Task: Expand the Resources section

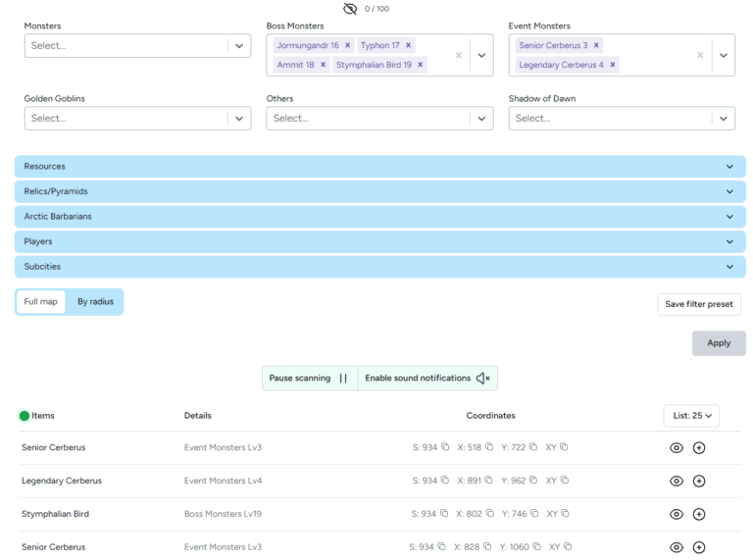Action: click(x=379, y=166)
